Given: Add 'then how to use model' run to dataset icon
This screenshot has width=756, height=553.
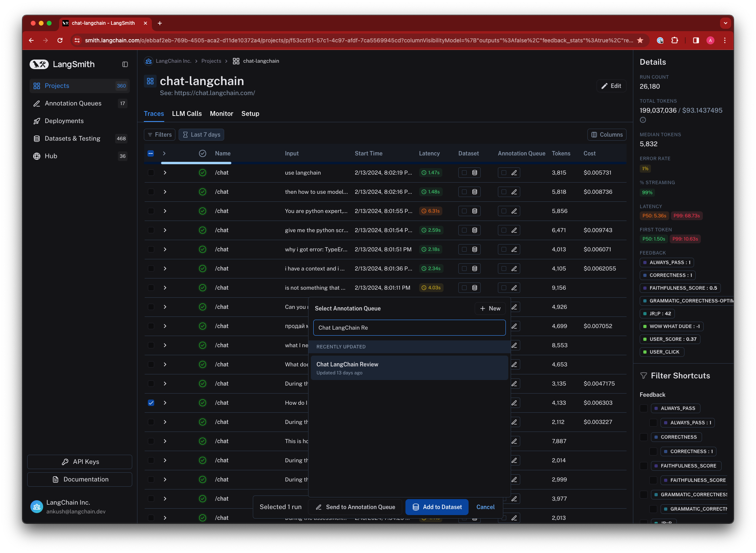Looking at the screenshot, I should point(475,192).
